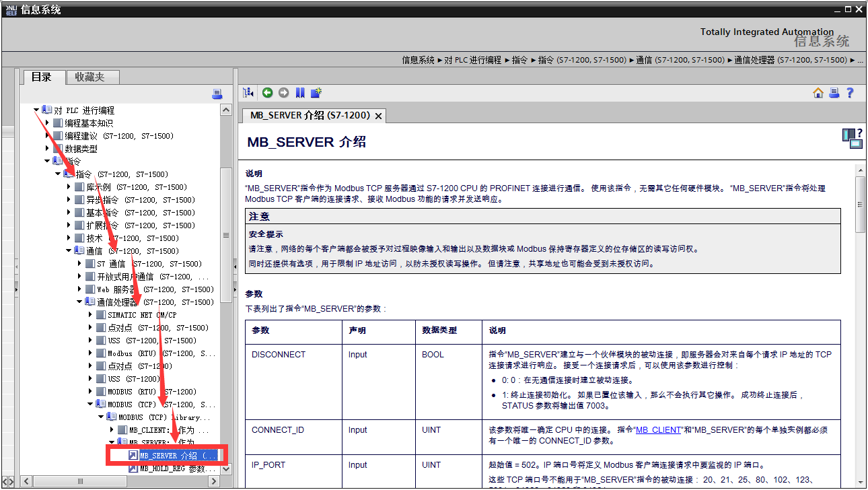The image size is (868, 490).
Task: Click the print icon in content toolbar
Action: (x=834, y=93)
